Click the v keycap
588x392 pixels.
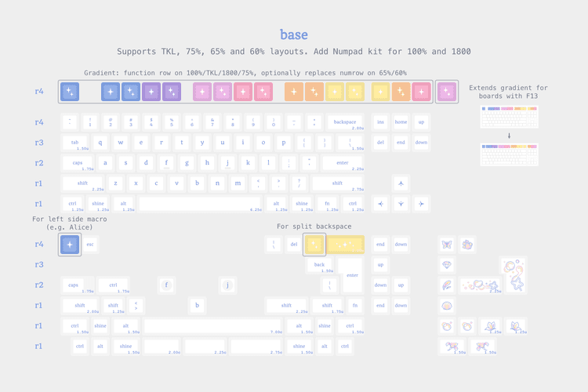coord(176,183)
